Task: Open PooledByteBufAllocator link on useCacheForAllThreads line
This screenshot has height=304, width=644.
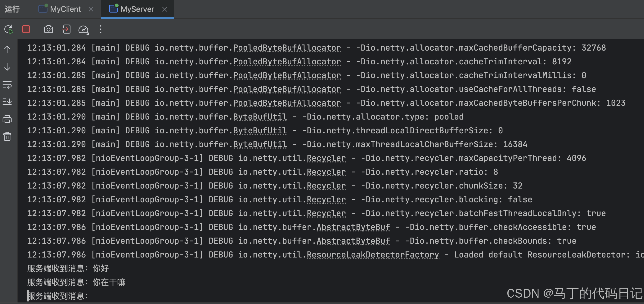Action: coord(287,89)
